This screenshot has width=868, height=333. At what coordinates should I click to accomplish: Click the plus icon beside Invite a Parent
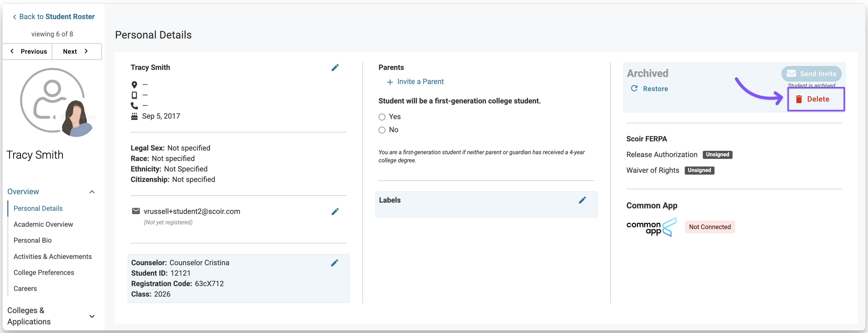tap(390, 82)
